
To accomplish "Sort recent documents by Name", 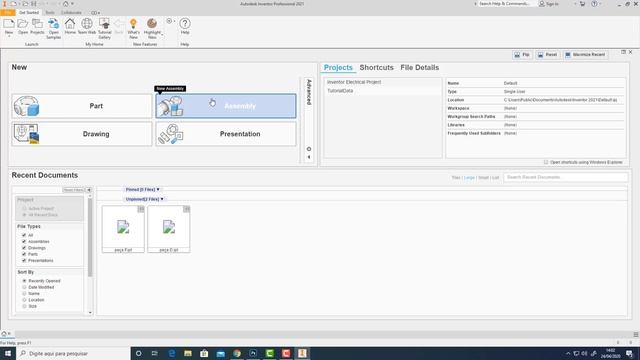I will point(24,293).
